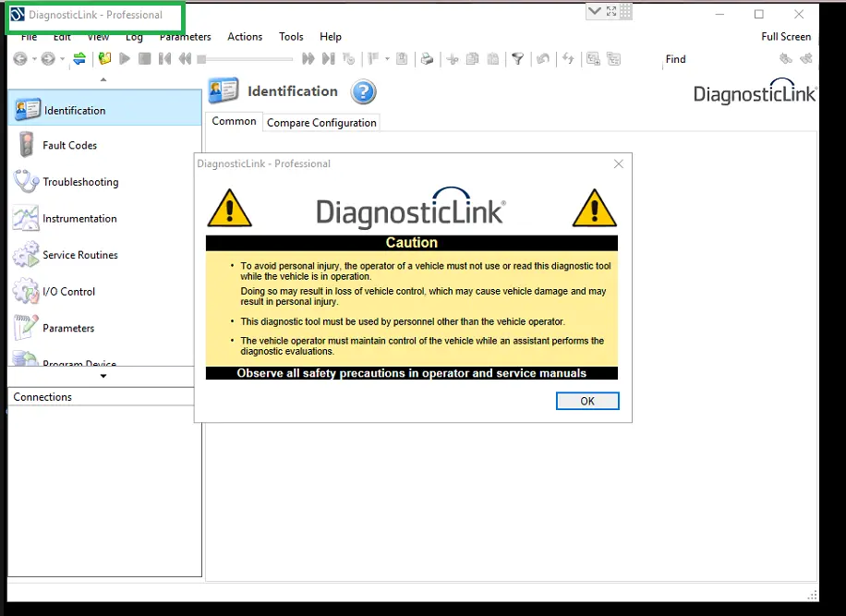Click the green-blue connect arrows icon
Viewport: 846px width, 616px height.
(x=79, y=58)
